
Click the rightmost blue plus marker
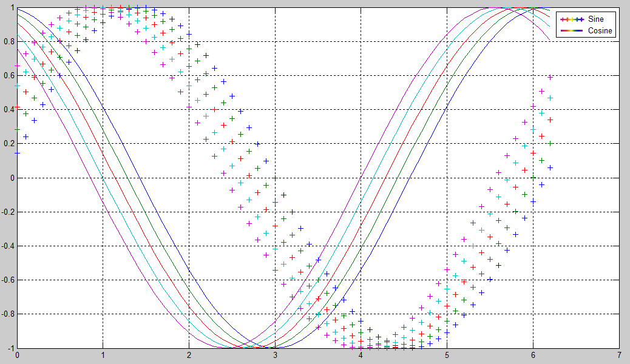tap(550, 167)
